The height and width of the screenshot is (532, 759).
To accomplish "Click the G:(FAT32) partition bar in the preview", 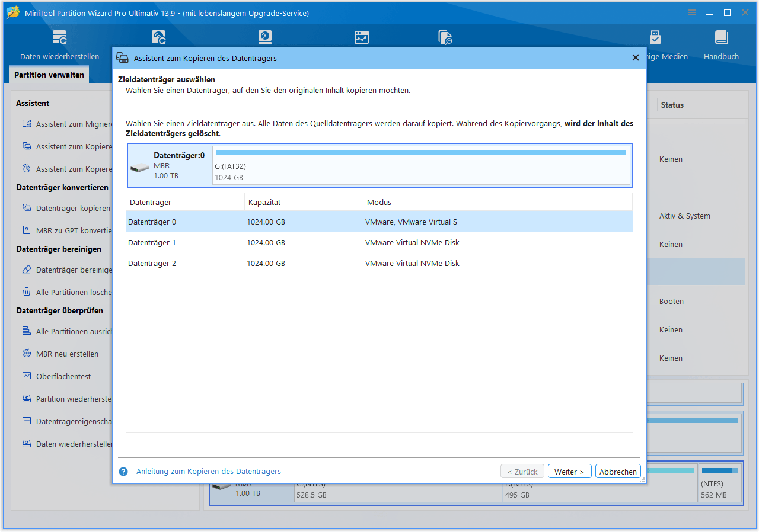I will coord(421,165).
